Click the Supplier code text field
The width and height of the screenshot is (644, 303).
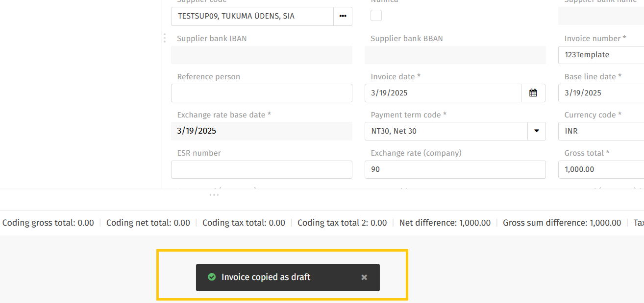pyautogui.click(x=252, y=16)
